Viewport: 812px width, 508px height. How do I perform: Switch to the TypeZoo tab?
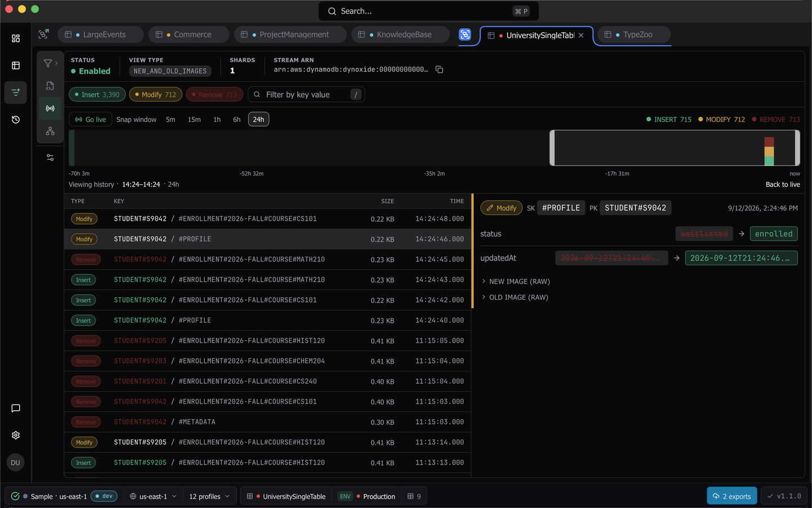[634, 34]
